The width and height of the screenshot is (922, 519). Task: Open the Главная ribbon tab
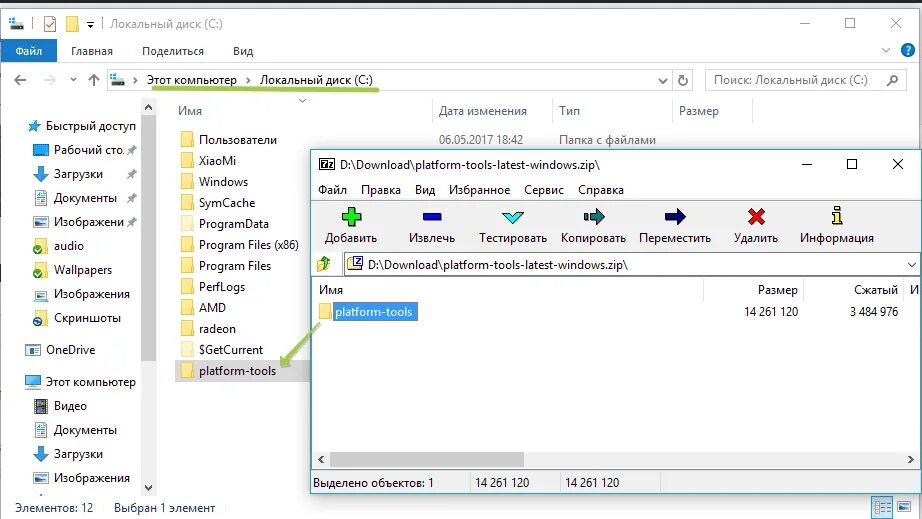click(92, 51)
